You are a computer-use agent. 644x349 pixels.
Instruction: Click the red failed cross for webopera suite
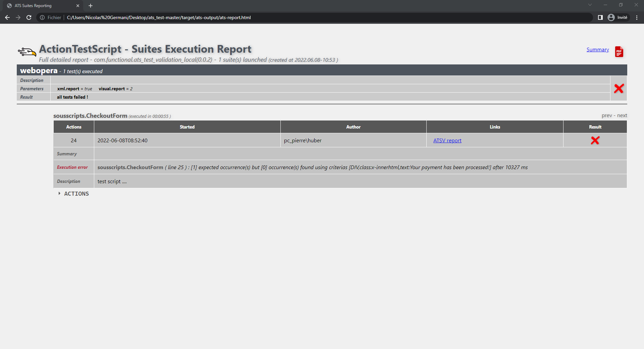[619, 88]
